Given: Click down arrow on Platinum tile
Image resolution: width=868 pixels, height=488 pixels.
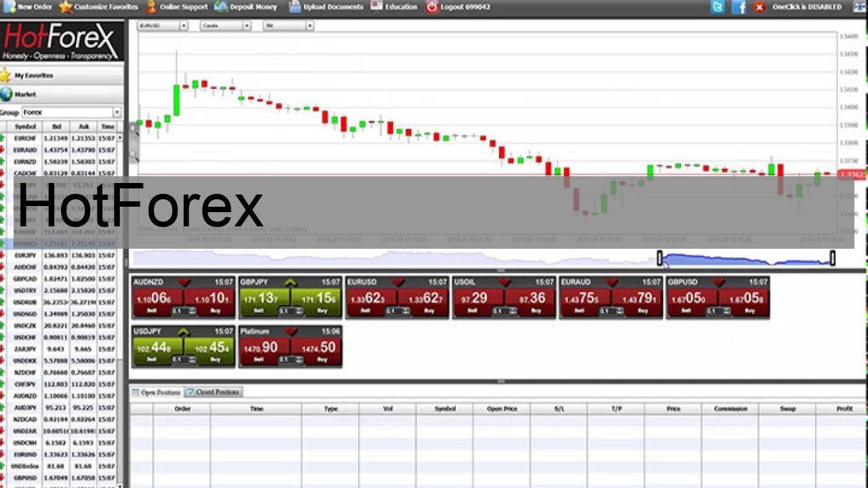Looking at the screenshot, I should click(x=290, y=331).
